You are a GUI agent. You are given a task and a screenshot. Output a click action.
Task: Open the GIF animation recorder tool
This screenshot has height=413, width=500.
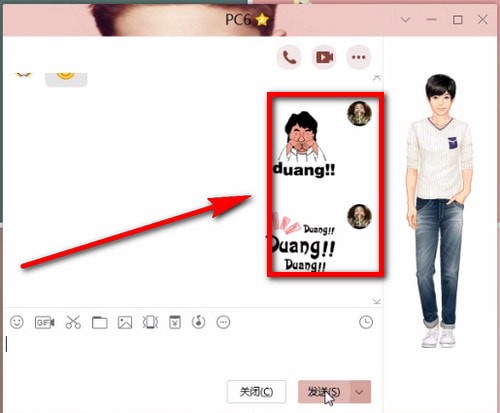[x=45, y=322]
